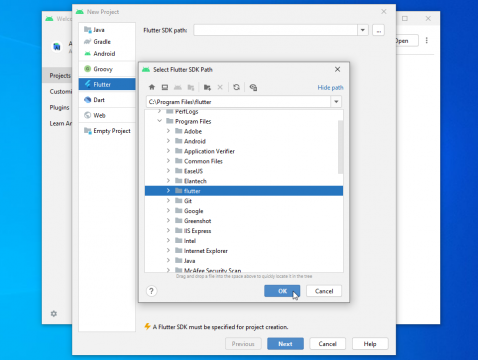Select Empty Project type
Image resolution: width=478 pixels, height=360 pixels.
click(107, 131)
